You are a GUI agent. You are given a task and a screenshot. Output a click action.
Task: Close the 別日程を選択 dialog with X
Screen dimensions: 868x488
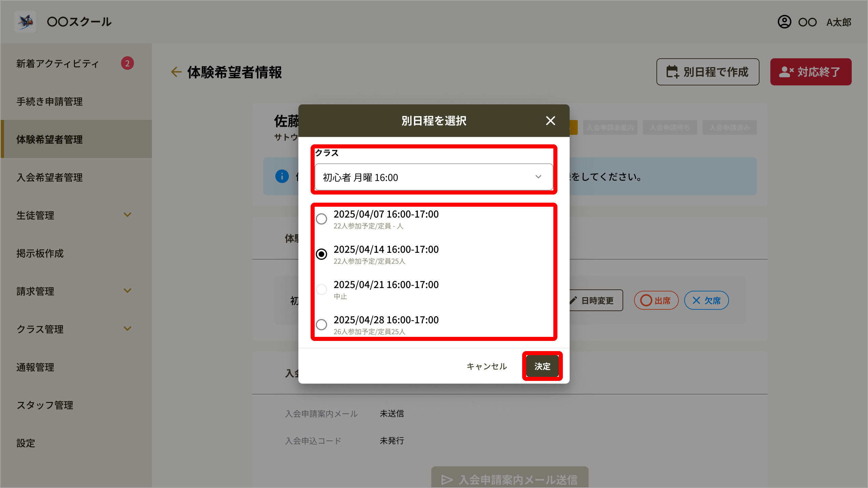pos(550,121)
